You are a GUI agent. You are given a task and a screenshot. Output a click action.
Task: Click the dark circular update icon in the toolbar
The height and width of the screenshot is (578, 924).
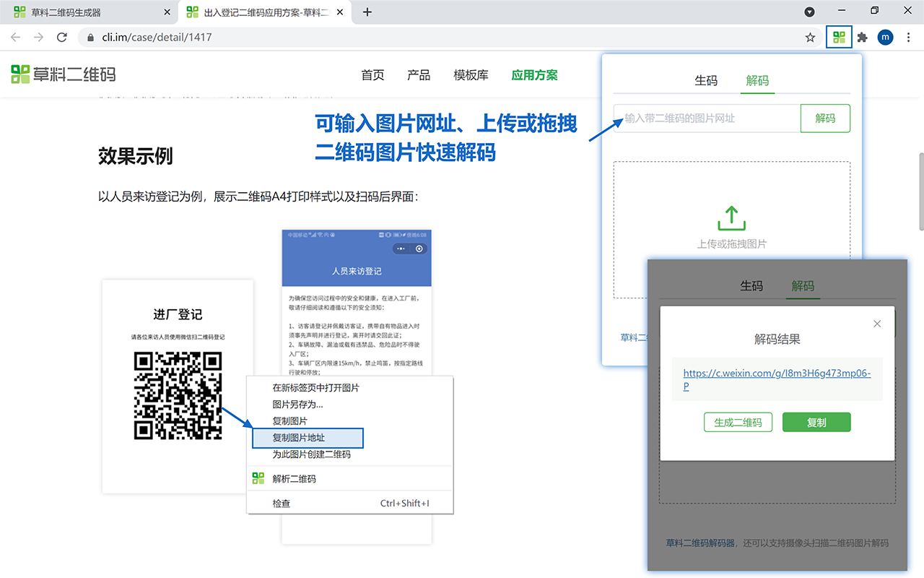pos(809,12)
